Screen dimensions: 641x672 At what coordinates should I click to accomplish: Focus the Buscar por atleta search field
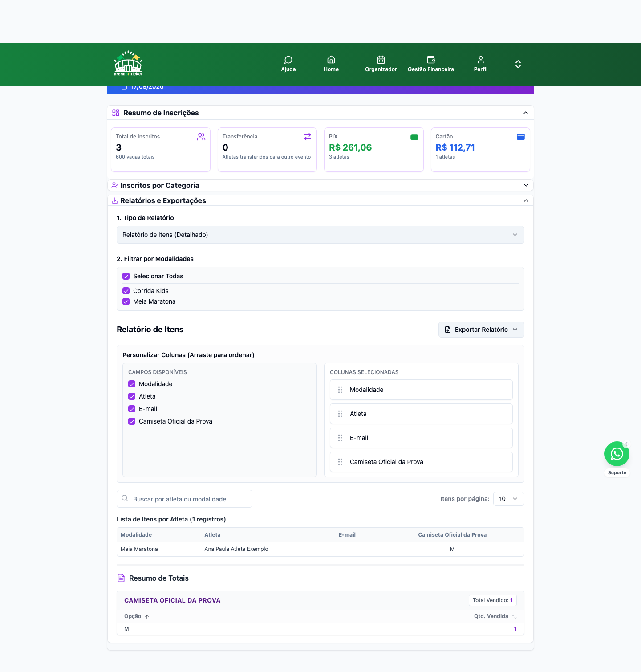184,499
